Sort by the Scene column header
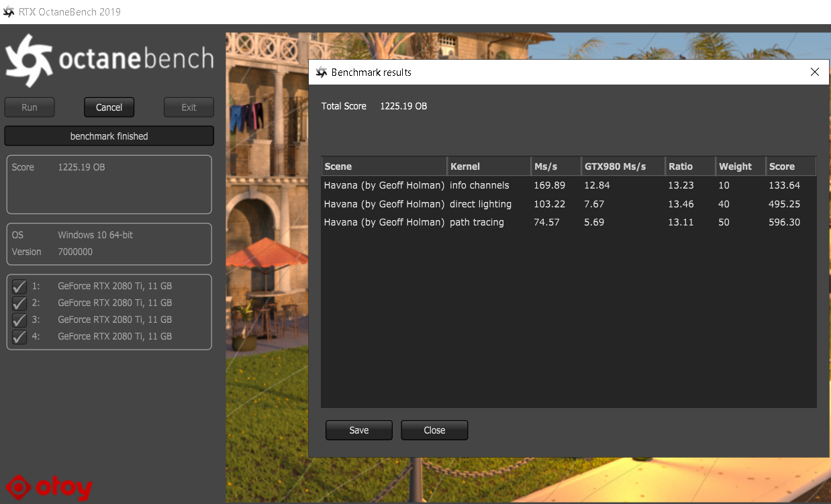This screenshot has width=831, height=504. tap(384, 166)
